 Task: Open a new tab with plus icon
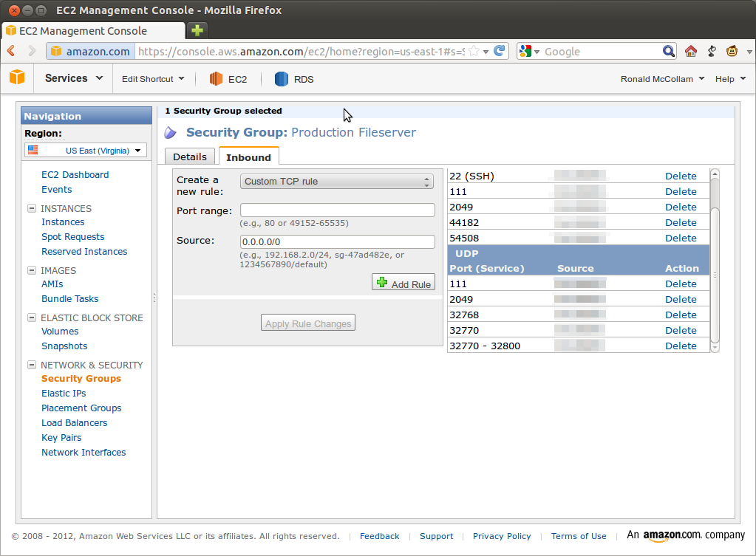tap(197, 30)
